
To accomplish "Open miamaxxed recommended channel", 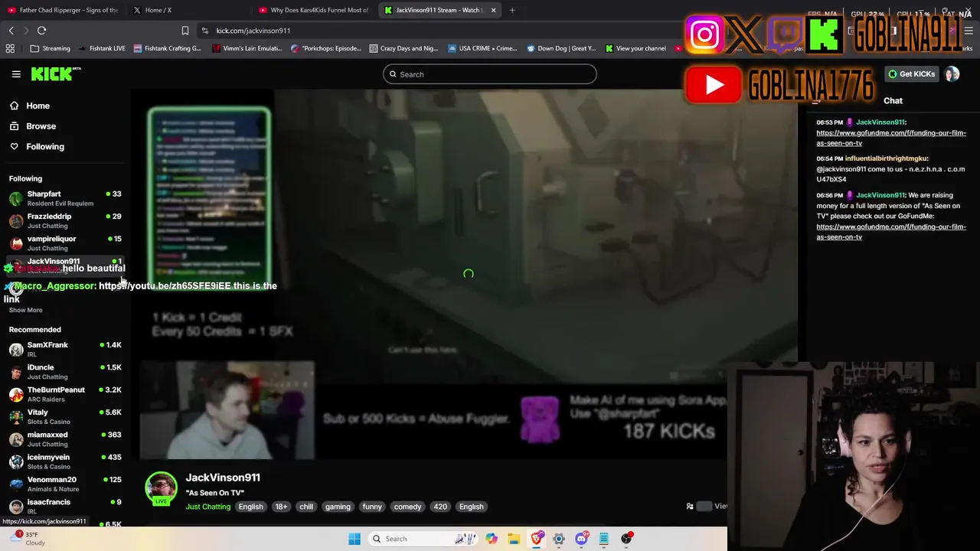I will 65,439.
